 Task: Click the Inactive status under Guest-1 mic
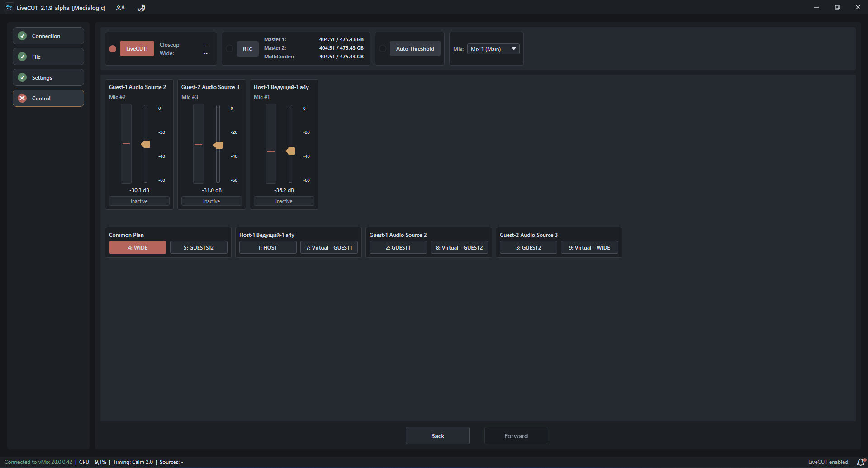click(x=139, y=201)
